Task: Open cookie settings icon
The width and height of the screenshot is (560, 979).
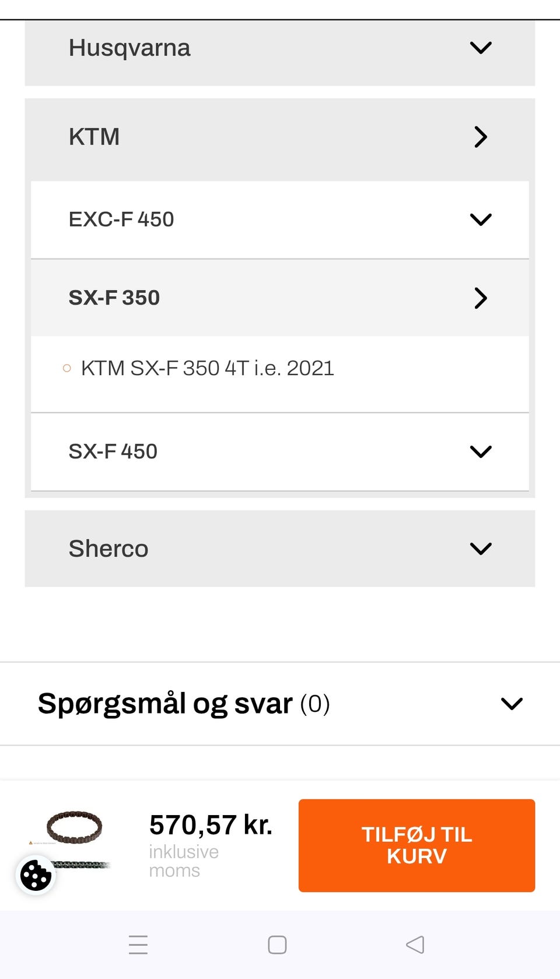Action: click(36, 875)
